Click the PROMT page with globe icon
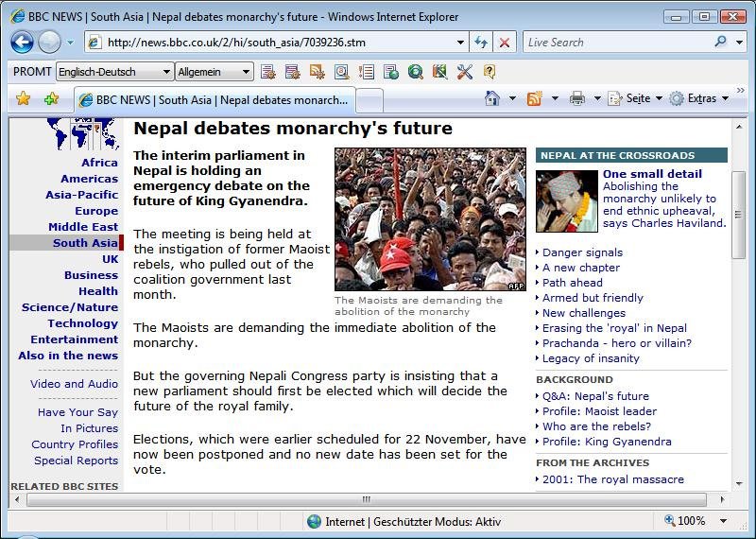This screenshot has width=756, height=539. (x=391, y=72)
